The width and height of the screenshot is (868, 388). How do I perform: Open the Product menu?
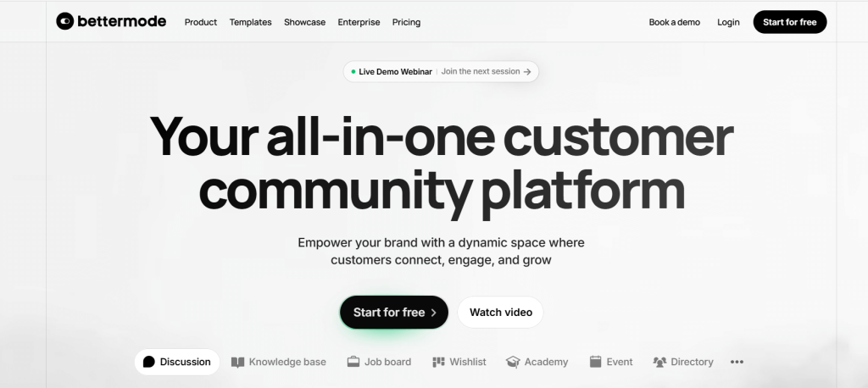pos(201,22)
